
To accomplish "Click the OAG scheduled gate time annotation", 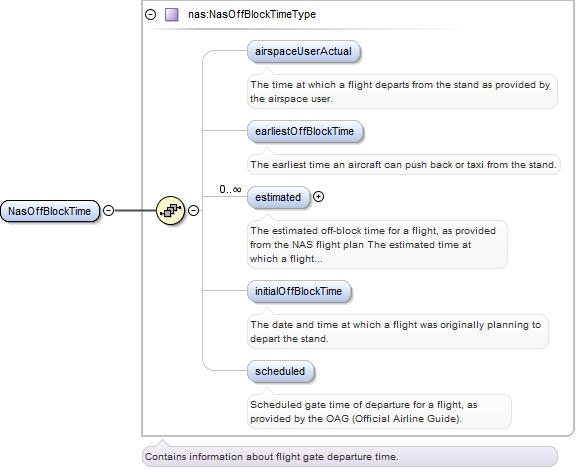I will point(379,412).
